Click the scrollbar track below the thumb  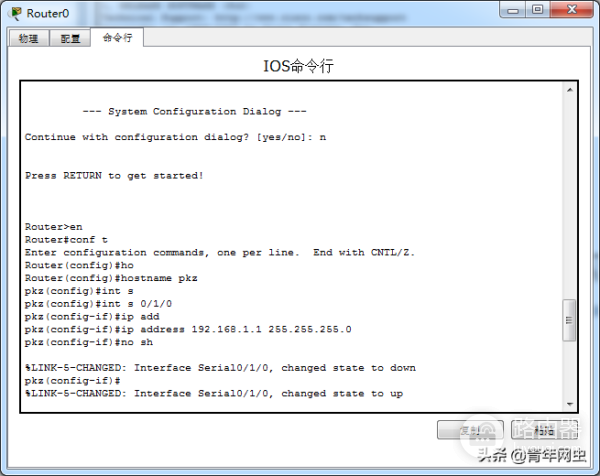570,370
